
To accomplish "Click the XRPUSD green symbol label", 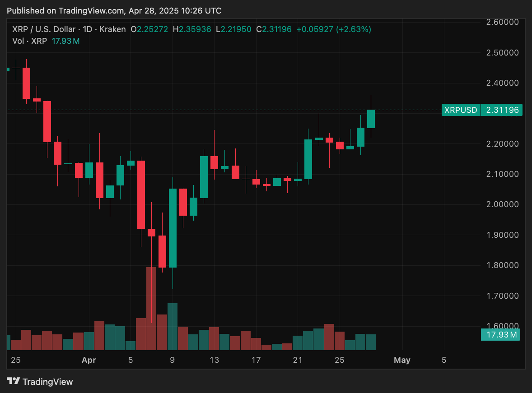I will [x=461, y=110].
